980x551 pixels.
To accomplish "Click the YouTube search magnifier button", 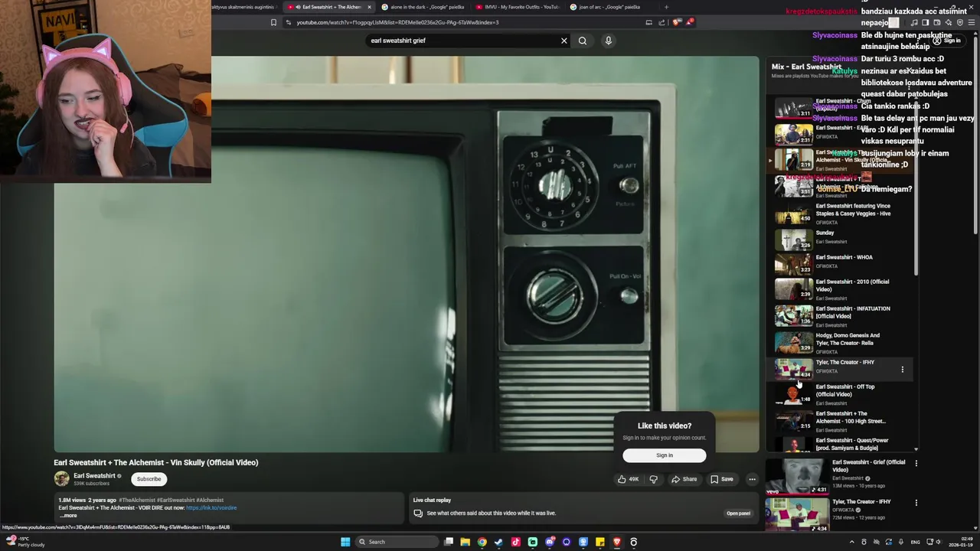I will 583,41.
